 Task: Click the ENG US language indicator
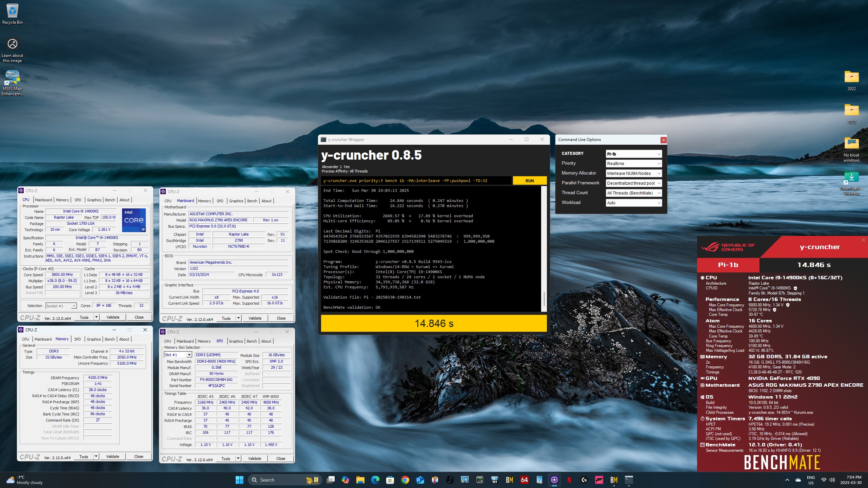pos(811,480)
